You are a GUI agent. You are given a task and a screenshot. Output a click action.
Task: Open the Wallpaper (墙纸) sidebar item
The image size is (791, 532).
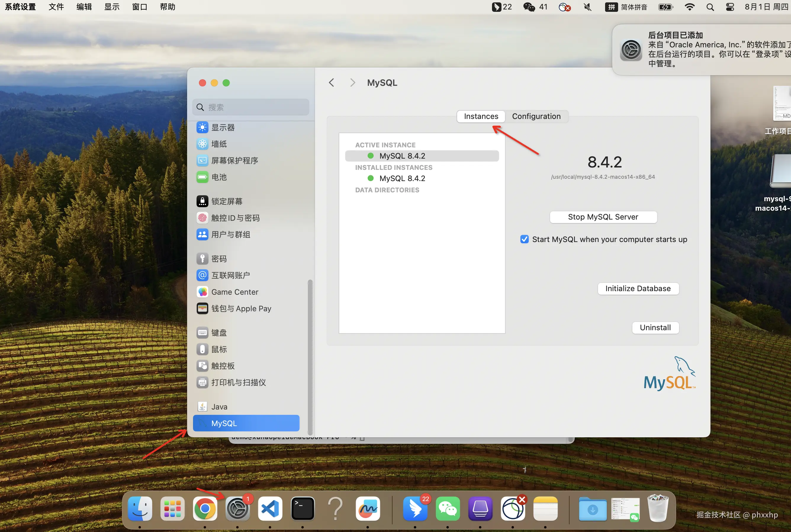(x=219, y=144)
